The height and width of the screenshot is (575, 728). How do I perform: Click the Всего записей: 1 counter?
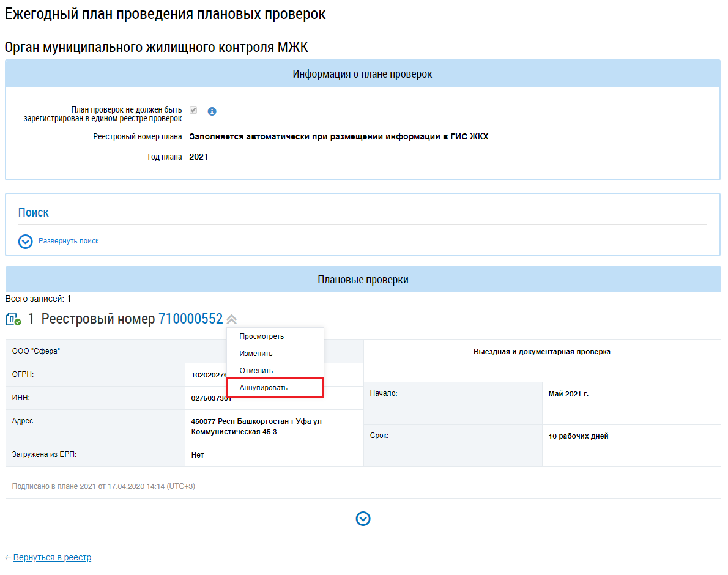pos(38,299)
